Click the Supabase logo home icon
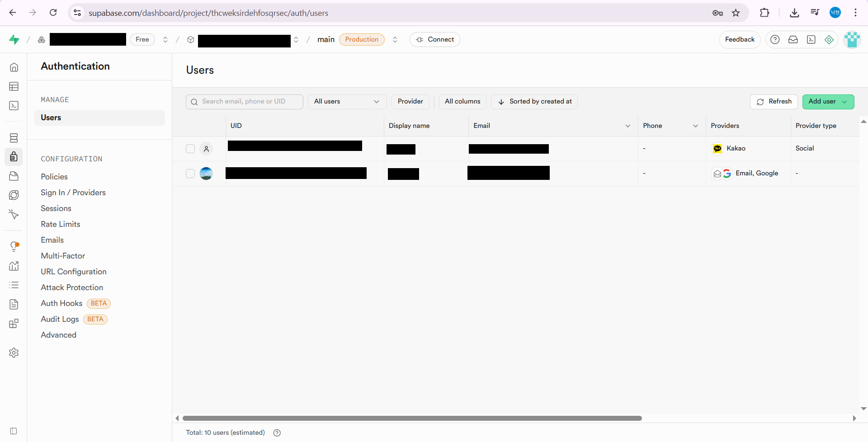 (14, 40)
